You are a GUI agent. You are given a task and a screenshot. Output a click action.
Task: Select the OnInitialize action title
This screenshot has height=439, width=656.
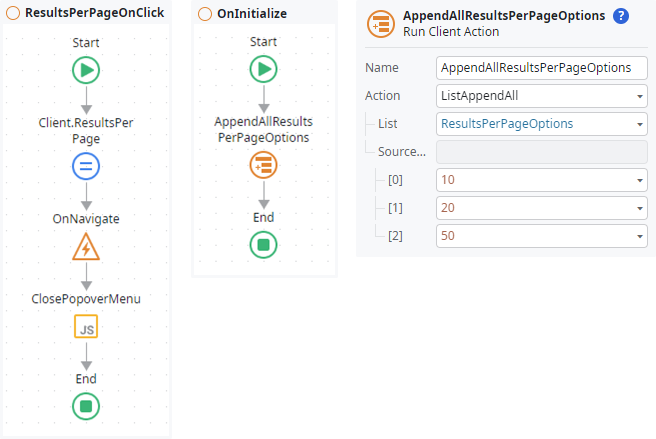point(252,13)
